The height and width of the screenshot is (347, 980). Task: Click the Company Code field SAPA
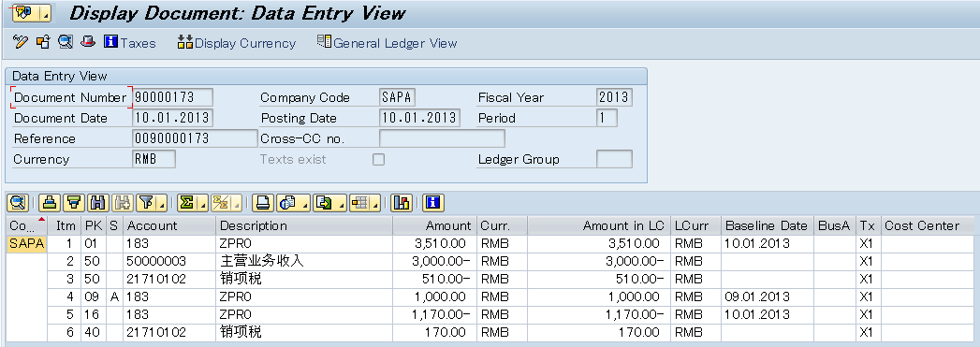coord(398,97)
